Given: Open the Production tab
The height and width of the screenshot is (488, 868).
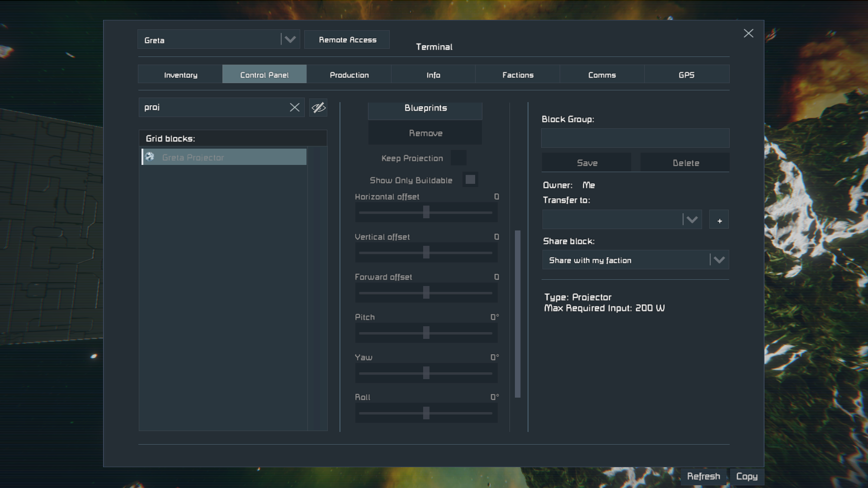Looking at the screenshot, I should (349, 75).
